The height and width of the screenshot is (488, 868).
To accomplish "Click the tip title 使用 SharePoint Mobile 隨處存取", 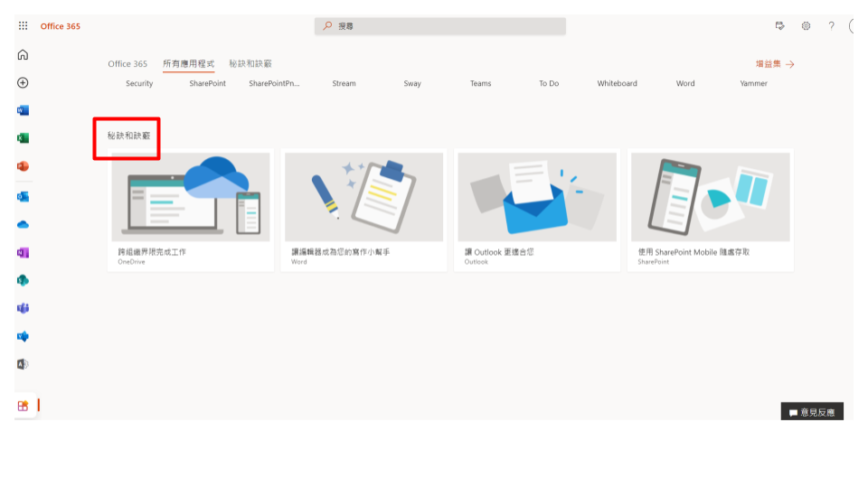I will 693,252.
